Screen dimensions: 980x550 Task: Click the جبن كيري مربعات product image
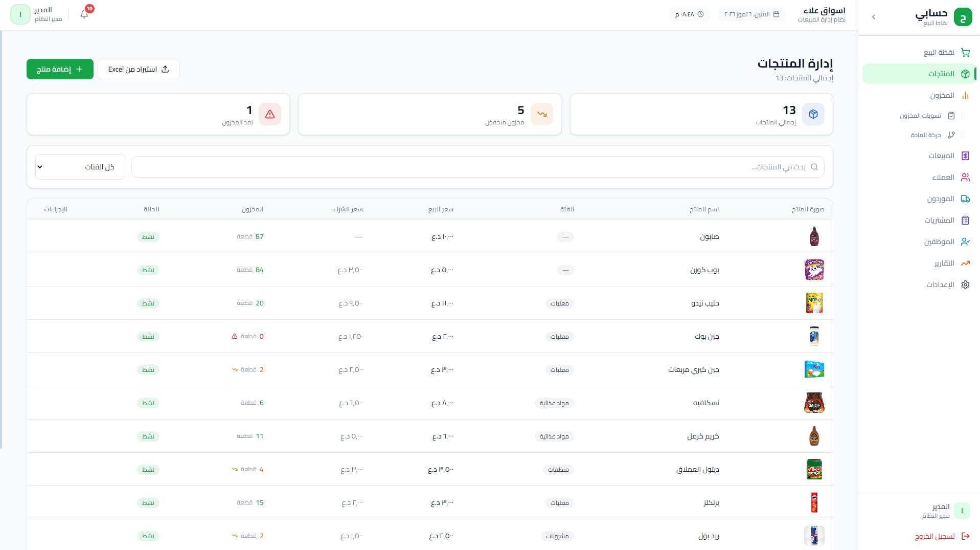click(x=814, y=369)
